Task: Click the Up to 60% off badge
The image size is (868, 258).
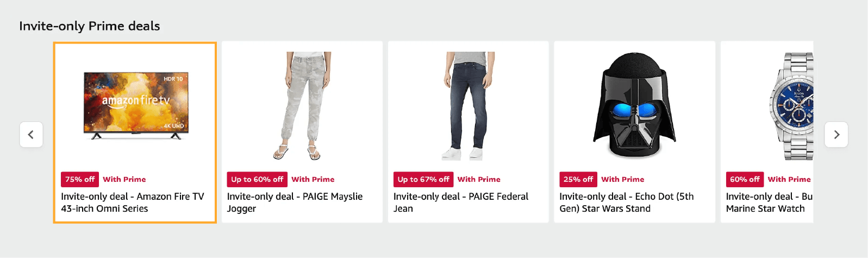Action: click(257, 179)
